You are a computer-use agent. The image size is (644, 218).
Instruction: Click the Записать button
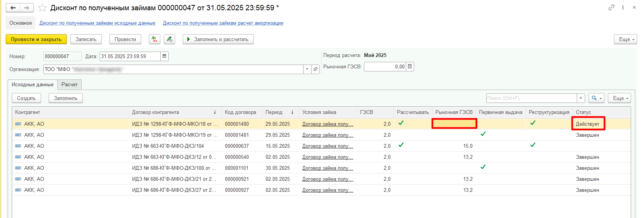click(x=86, y=39)
